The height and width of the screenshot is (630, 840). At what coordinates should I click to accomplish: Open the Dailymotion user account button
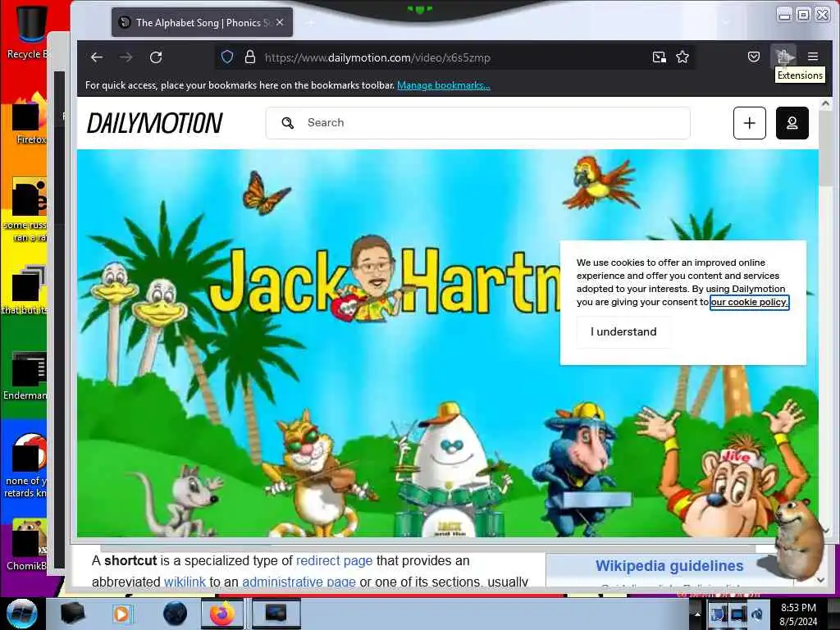(x=792, y=123)
